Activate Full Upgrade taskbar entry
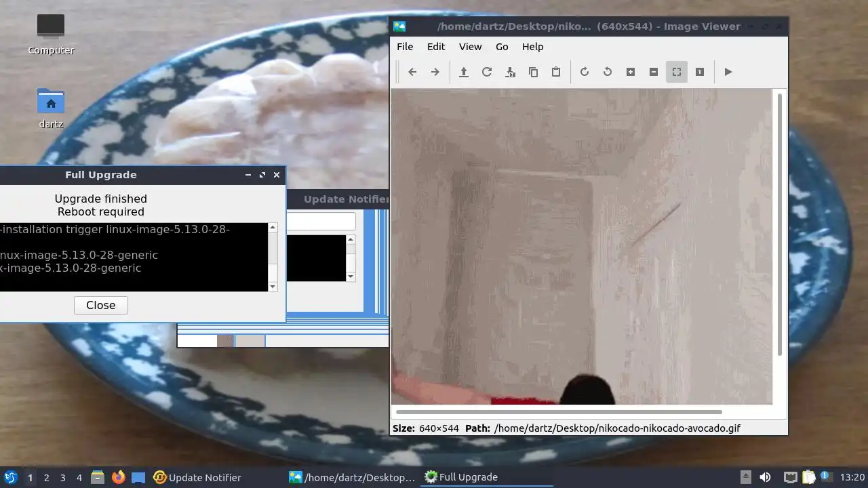Image resolution: width=868 pixels, height=488 pixels. (x=488, y=477)
